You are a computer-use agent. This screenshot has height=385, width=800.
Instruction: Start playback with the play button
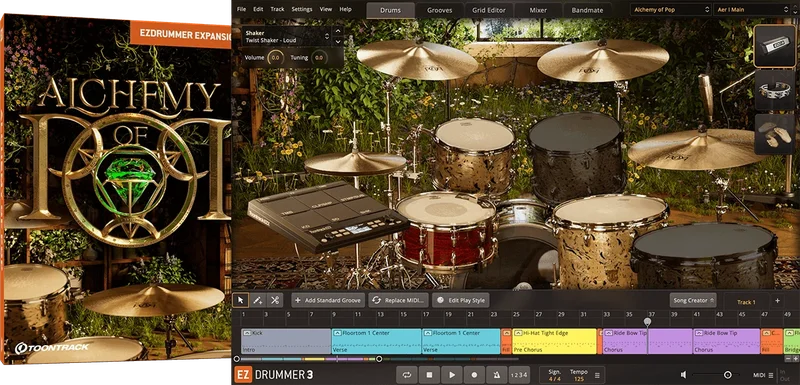452,375
